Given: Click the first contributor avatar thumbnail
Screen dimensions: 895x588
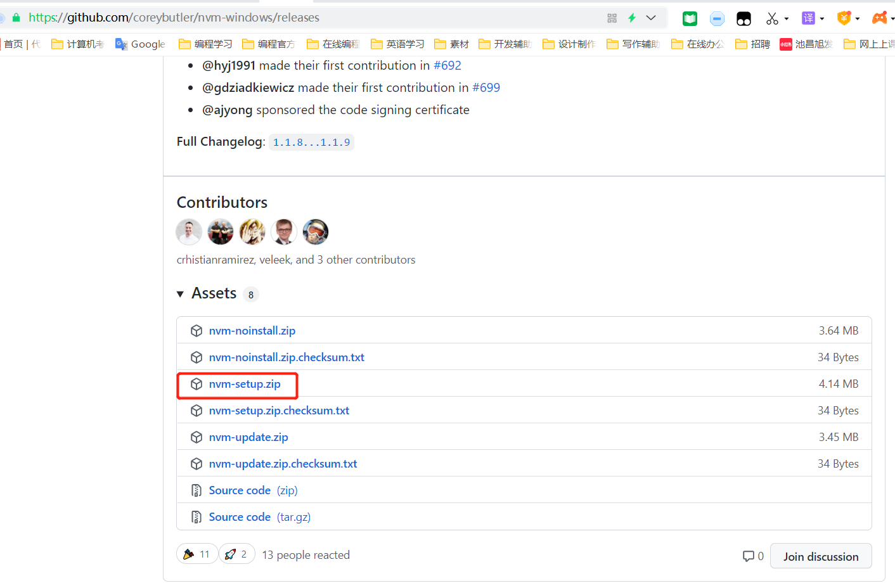Looking at the screenshot, I should (189, 232).
